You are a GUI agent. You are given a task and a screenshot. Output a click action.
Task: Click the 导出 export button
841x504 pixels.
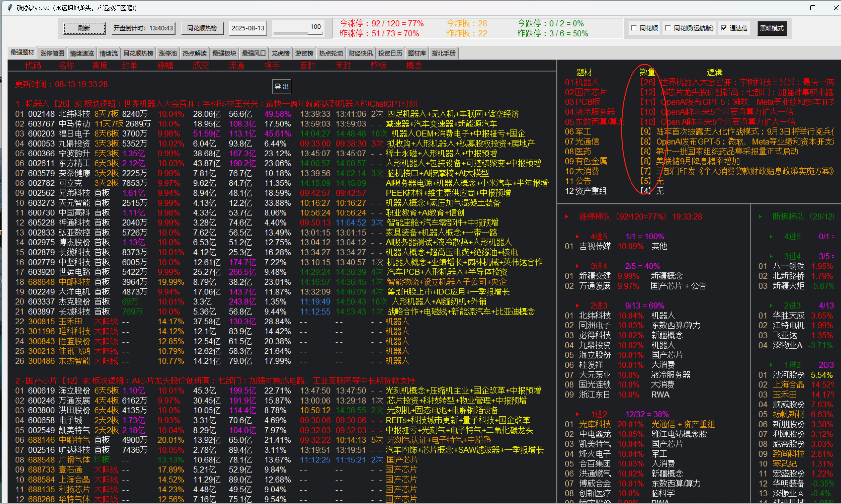[x=281, y=87]
